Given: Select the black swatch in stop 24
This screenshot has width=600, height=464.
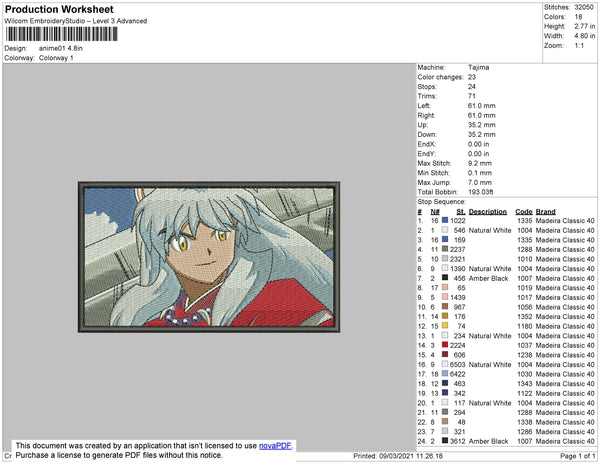Looking at the screenshot, I should pyautogui.click(x=445, y=441).
